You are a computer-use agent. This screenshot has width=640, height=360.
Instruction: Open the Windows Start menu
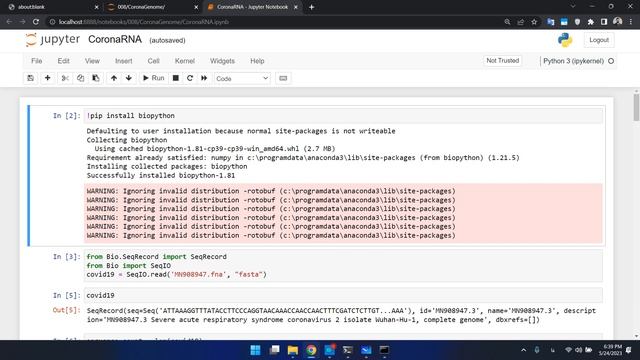[x=256, y=350]
